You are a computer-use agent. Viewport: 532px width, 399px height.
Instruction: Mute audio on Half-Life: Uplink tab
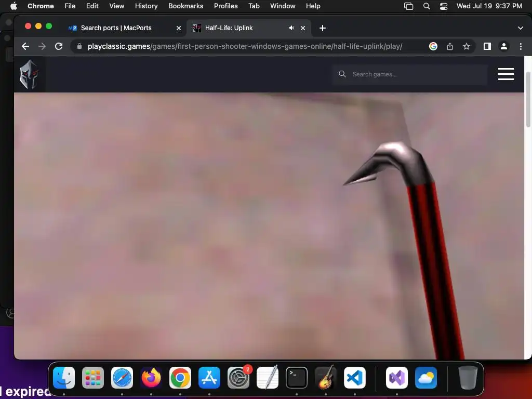pos(291,28)
